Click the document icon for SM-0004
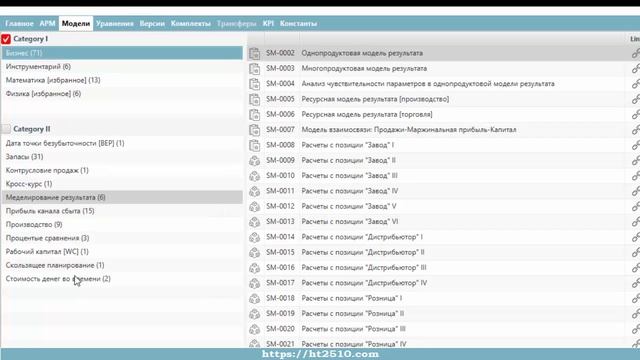The width and height of the screenshot is (640, 360). click(x=254, y=84)
